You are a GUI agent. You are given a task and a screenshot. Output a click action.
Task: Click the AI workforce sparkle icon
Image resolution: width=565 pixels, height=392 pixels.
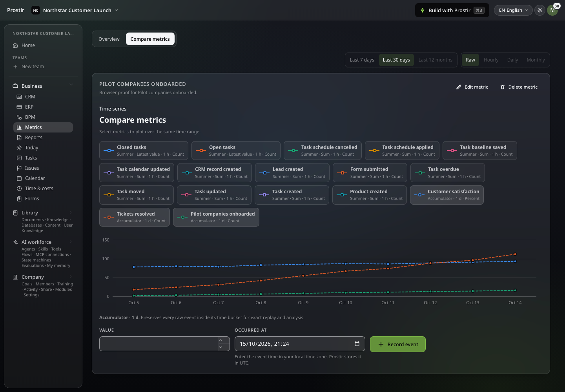pyautogui.click(x=15, y=242)
